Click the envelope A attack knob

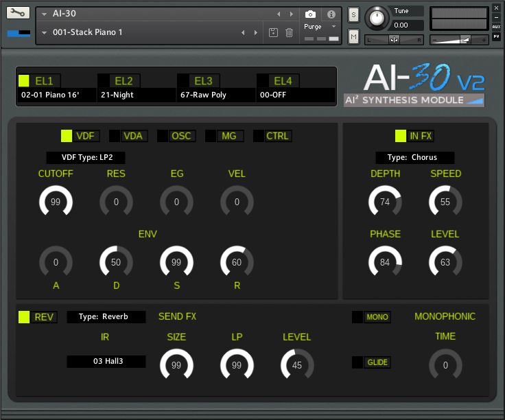pyautogui.click(x=56, y=262)
